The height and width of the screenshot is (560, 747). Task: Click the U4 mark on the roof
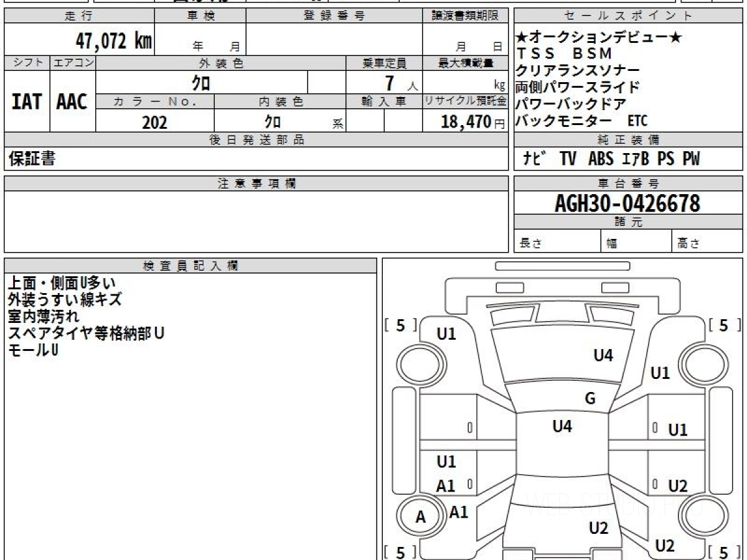(562, 426)
